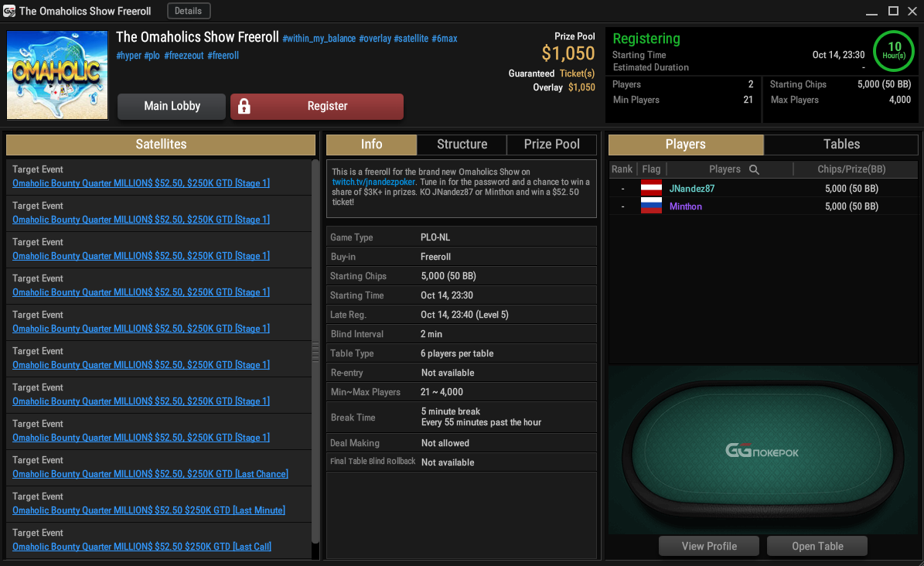The width and height of the screenshot is (924, 566).
Task: Click the 10 Hour(s) countdown circle
Action: pos(893,51)
